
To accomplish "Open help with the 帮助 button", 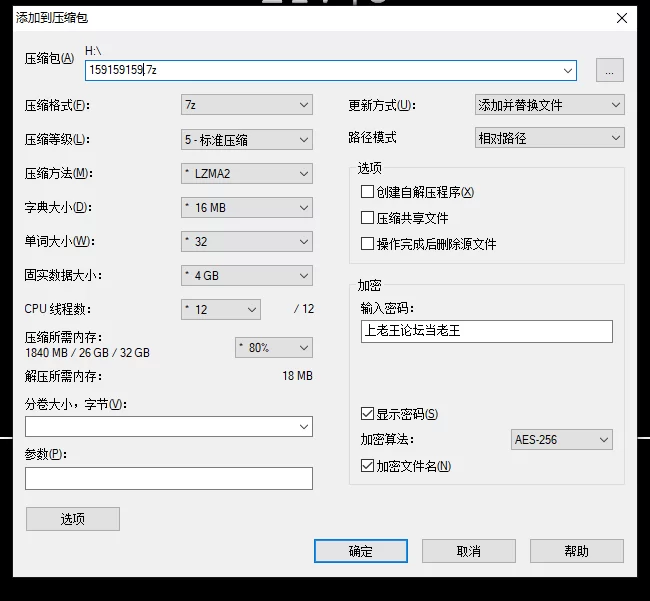I will 577,551.
